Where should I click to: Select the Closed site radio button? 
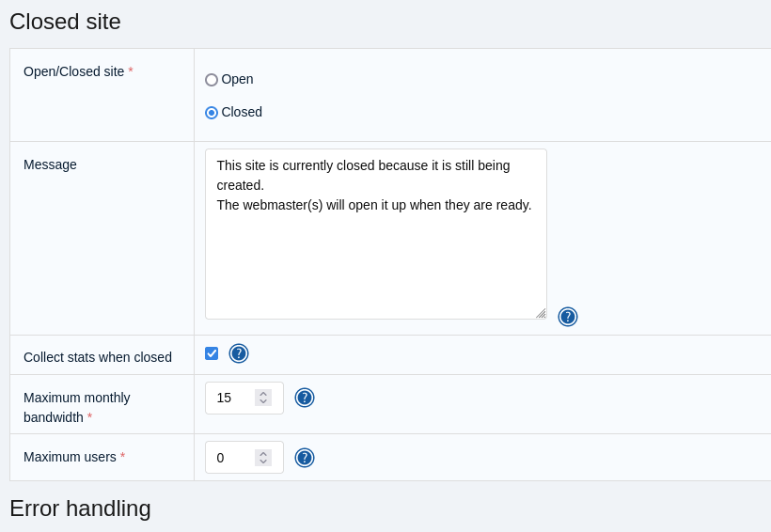pos(212,113)
